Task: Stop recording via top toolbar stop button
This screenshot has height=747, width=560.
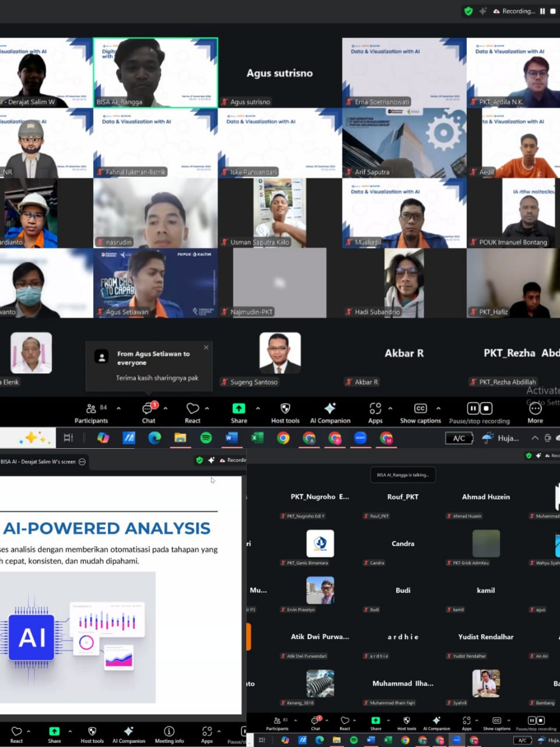Action: tap(486, 408)
